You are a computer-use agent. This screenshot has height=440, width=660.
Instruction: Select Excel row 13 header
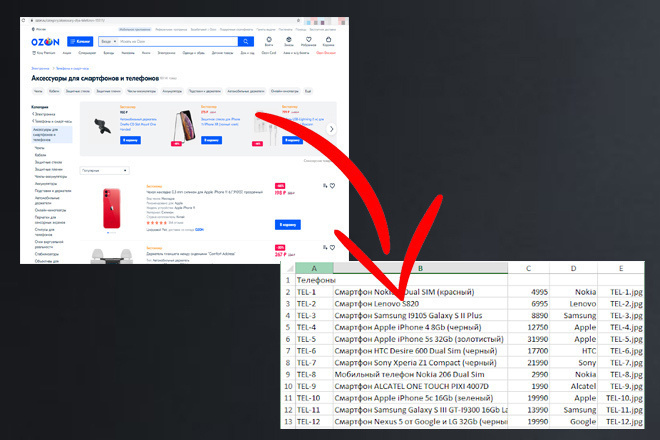coord(288,421)
